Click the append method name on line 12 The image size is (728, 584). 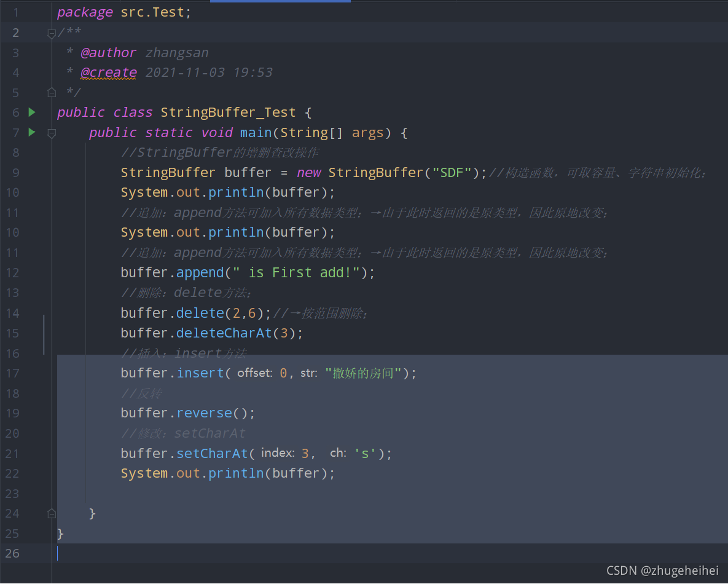tap(200, 272)
